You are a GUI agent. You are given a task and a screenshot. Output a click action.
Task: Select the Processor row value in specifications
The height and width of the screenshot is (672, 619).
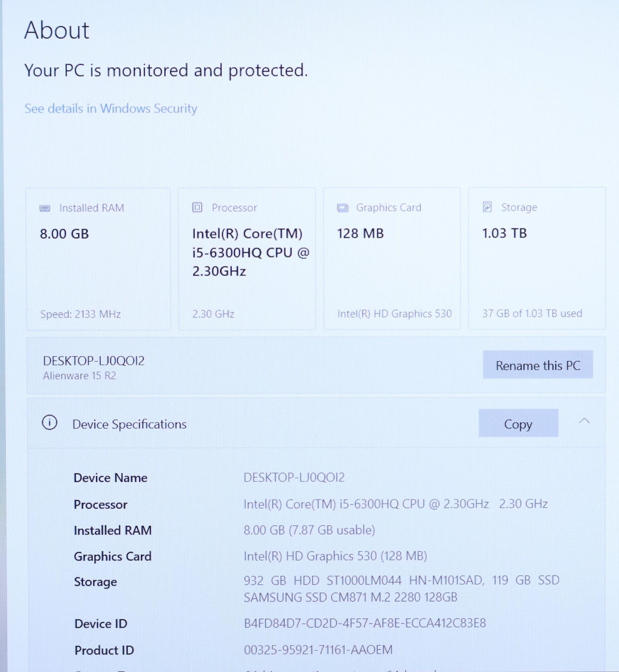(x=396, y=504)
